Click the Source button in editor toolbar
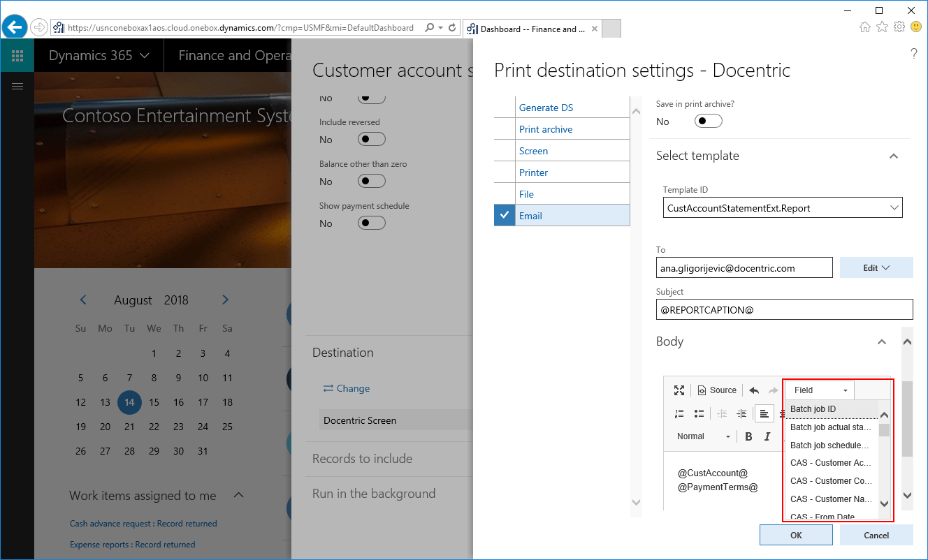Image resolution: width=928 pixels, height=560 pixels. click(717, 390)
